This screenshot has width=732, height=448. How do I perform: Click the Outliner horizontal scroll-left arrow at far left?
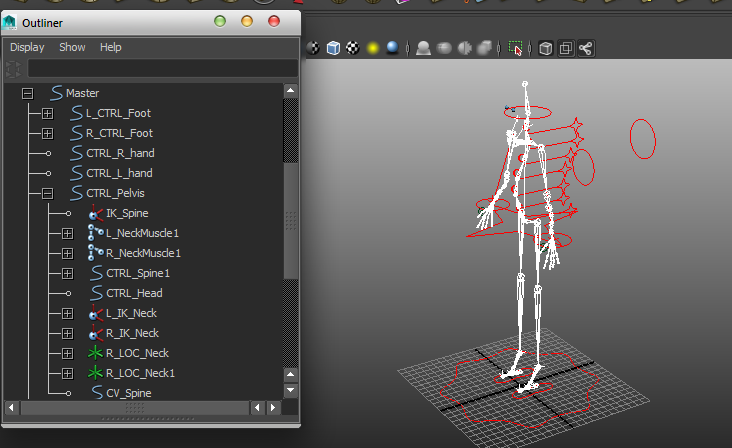[x=12, y=408]
